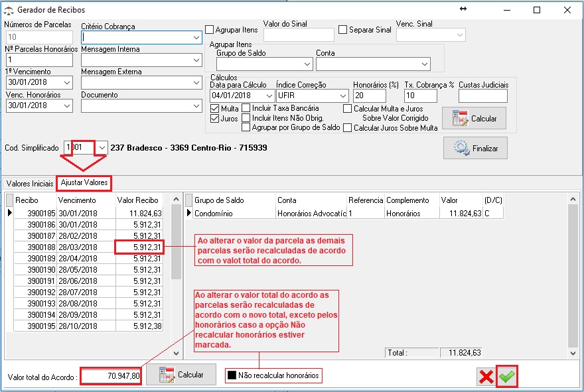Click the Calcular button beside Valor total do Acordo
Image resolution: width=584 pixels, height=392 pixels.
[x=181, y=375]
